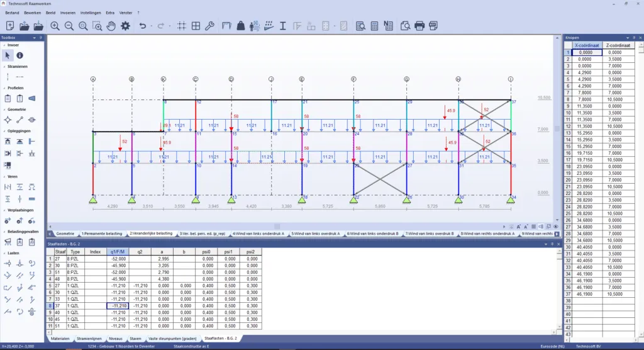The image size is (644, 350).
Task: Click the member line icon under Geometrie
Action: pos(19,120)
